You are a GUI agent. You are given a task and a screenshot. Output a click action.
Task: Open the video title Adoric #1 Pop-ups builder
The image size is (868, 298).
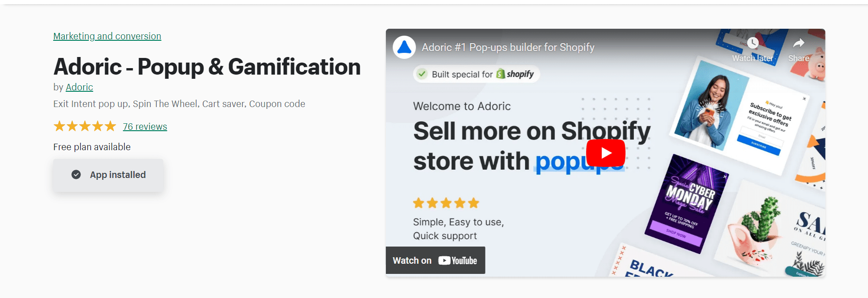coord(508,47)
